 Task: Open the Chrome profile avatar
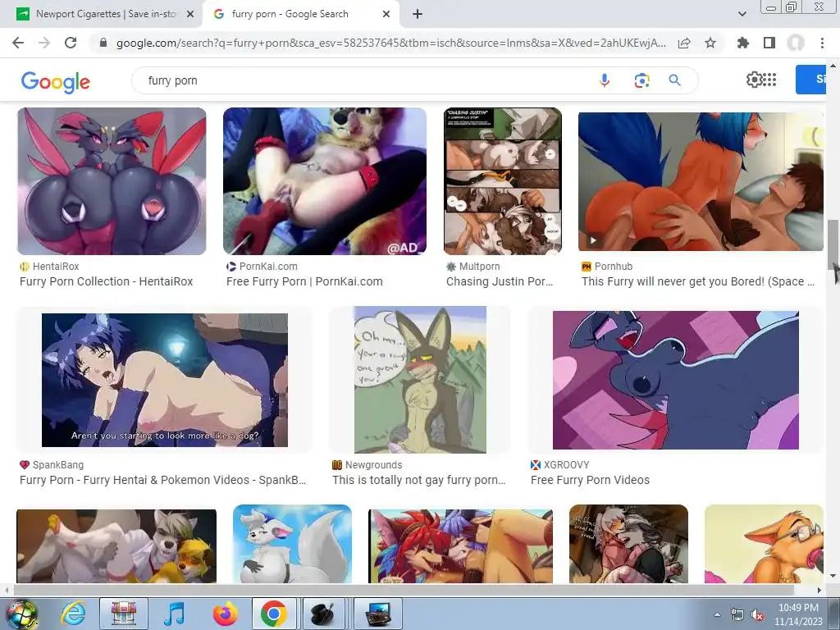pyautogui.click(x=796, y=43)
